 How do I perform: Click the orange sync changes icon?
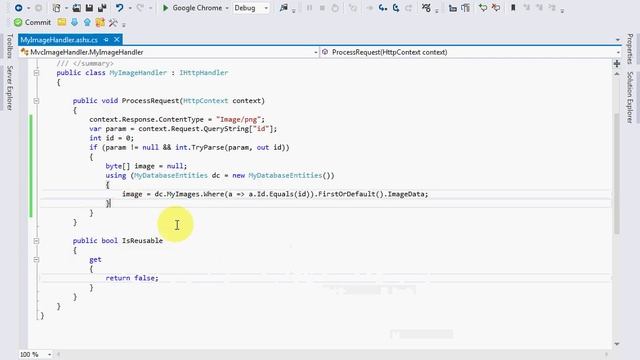pyautogui.click(x=100, y=22)
